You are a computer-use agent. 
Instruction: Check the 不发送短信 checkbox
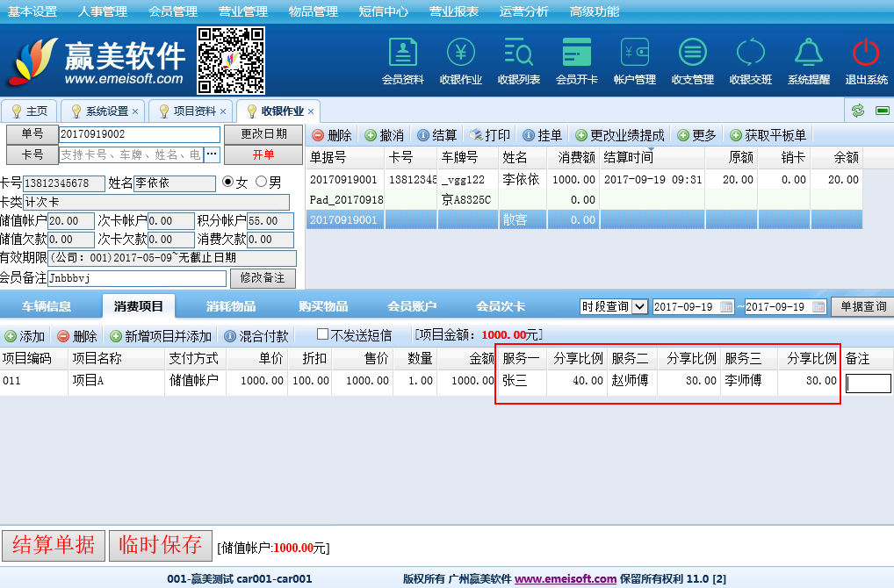(x=322, y=334)
